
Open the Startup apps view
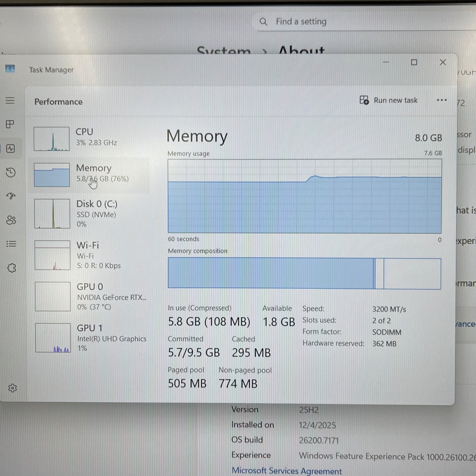[11, 196]
